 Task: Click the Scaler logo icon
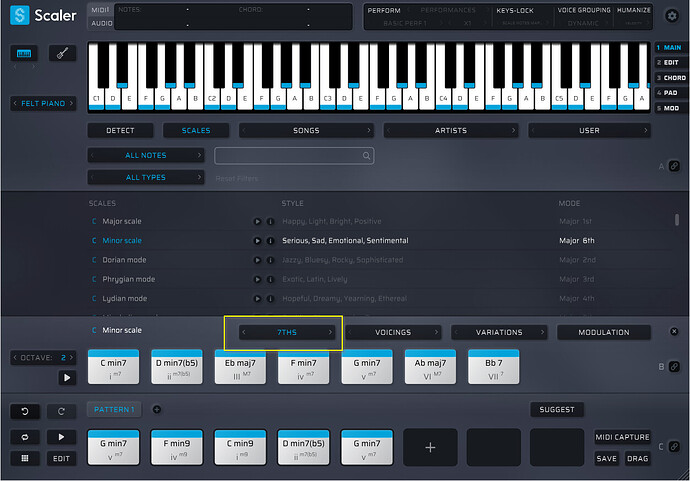click(x=19, y=15)
